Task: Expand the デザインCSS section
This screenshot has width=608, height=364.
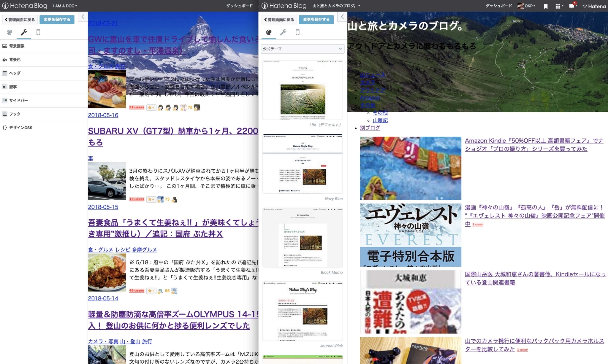Action: [44, 128]
